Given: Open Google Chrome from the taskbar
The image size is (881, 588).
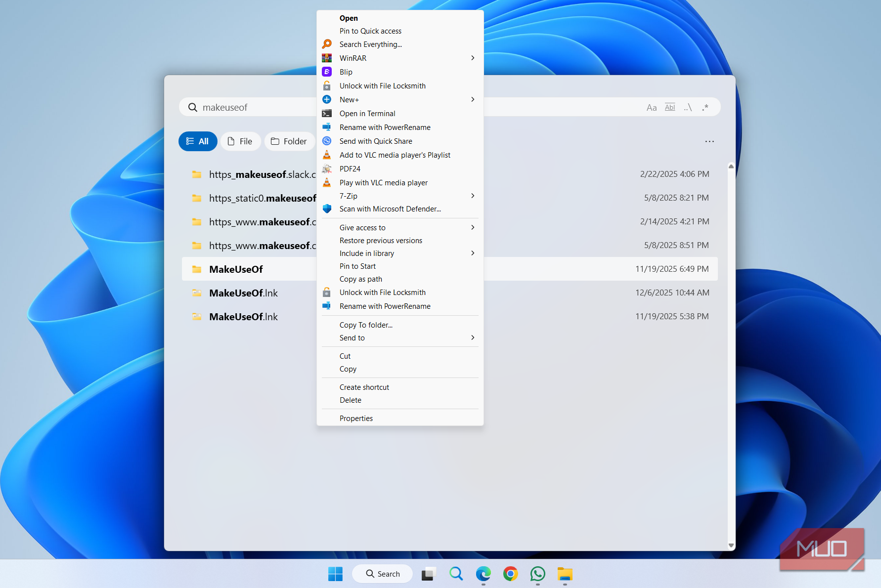Looking at the screenshot, I should coord(510,574).
